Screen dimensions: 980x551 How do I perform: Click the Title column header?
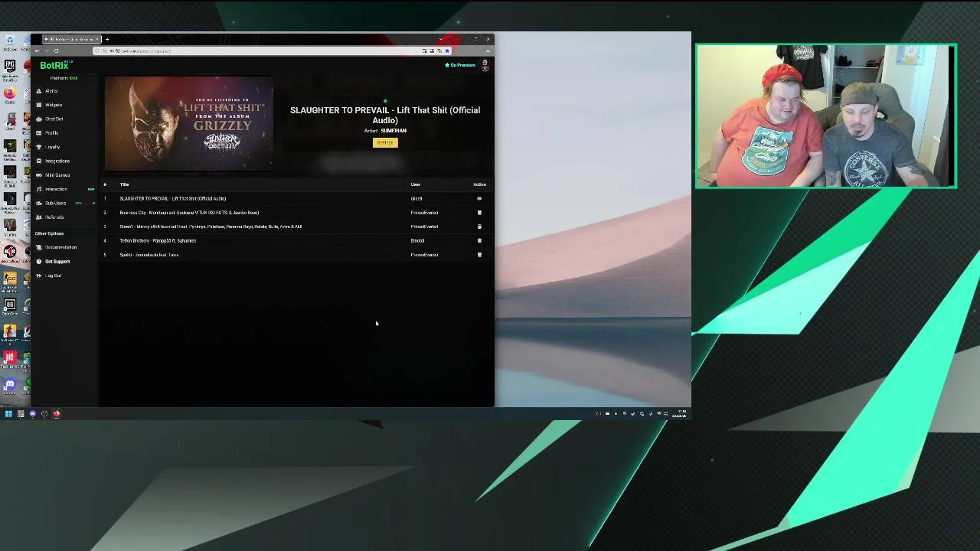pyautogui.click(x=124, y=184)
